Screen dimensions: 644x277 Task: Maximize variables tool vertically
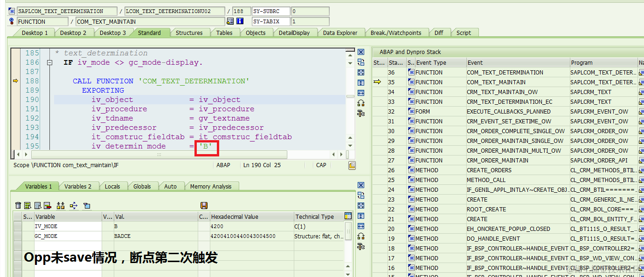tap(361, 216)
